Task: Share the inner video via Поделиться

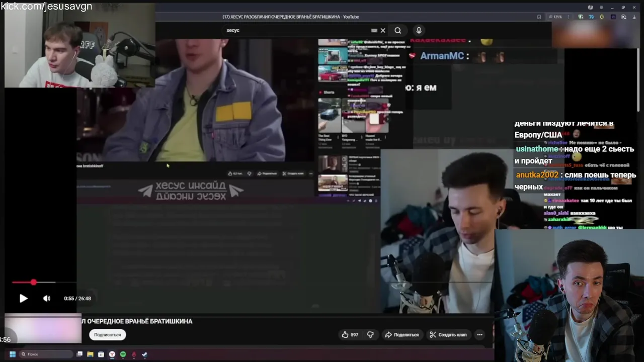Action: click(267, 173)
